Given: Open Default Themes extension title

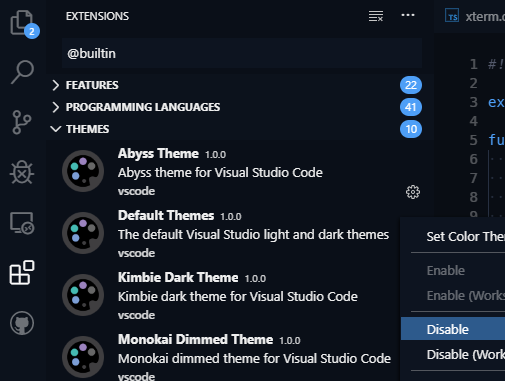Looking at the screenshot, I should pos(166,216).
